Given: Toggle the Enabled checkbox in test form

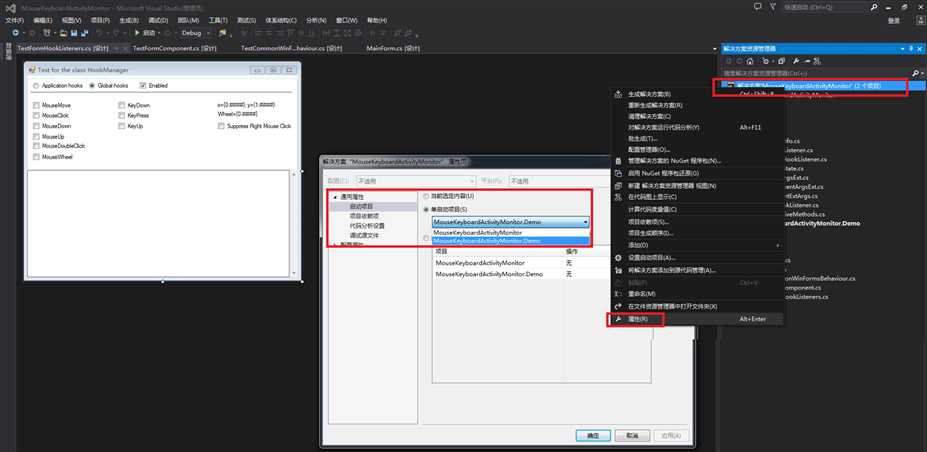Looking at the screenshot, I should (142, 86).
